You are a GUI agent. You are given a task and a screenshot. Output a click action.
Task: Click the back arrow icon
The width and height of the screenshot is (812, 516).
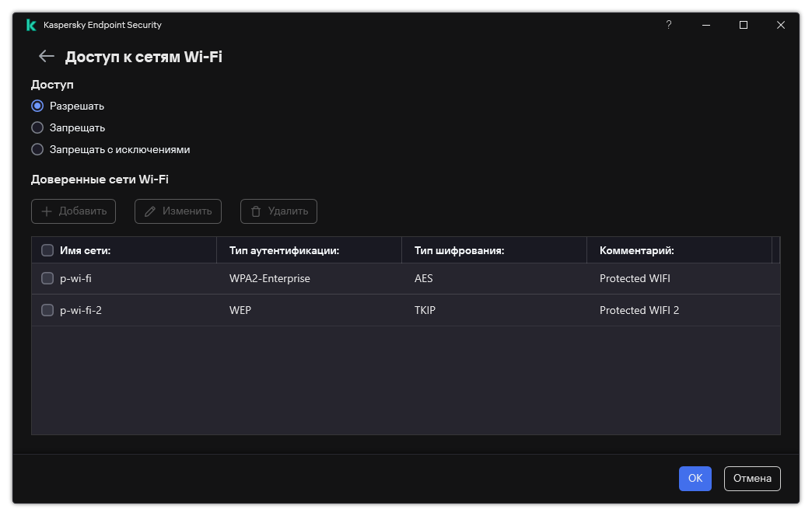[x=47, y=56]
